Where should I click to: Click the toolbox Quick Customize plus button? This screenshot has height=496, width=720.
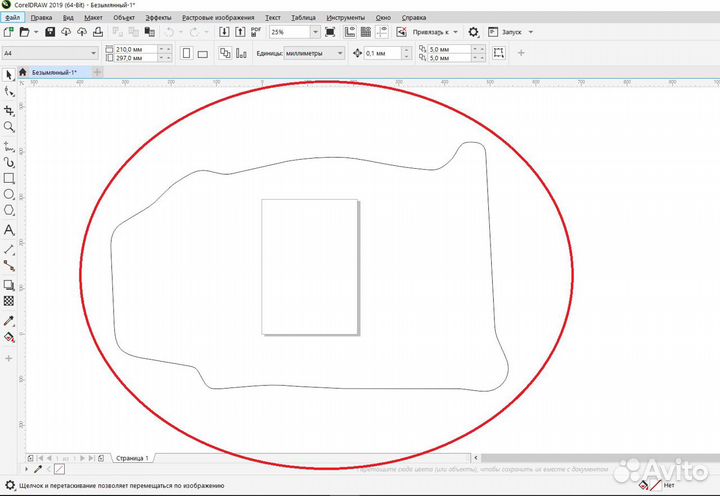pyautogui.click(x=9, y=358)
